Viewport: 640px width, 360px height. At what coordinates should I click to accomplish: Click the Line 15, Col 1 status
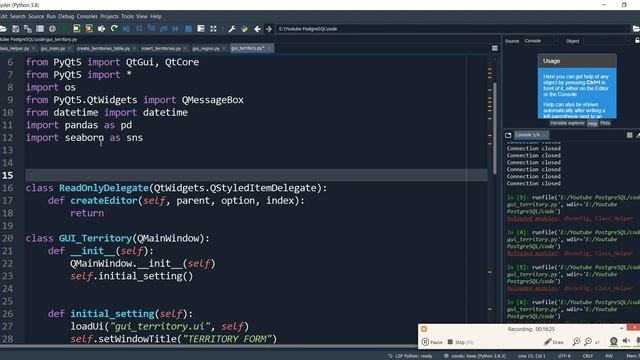pyautogui.click(x=531, y=356)
